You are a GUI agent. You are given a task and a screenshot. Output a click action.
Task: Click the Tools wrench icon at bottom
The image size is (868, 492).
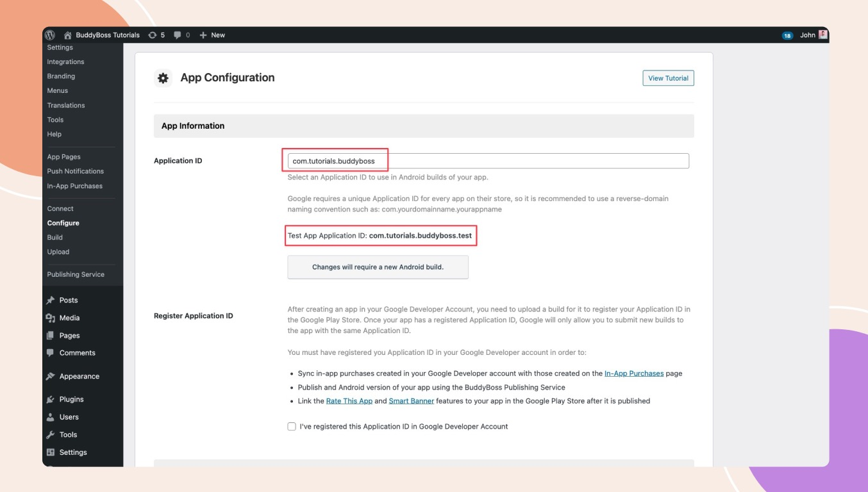51,435
